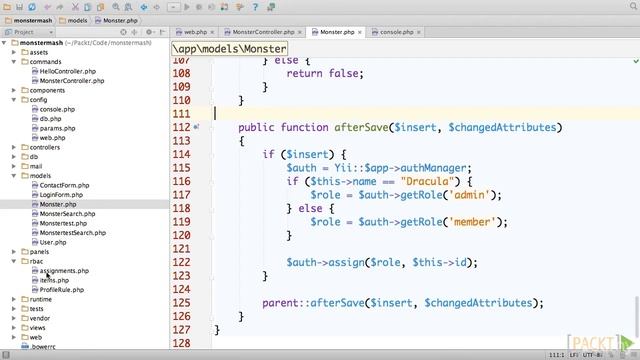Expand the components folder
The height and width of the screenshot is (360, 640).
point(14,90)
